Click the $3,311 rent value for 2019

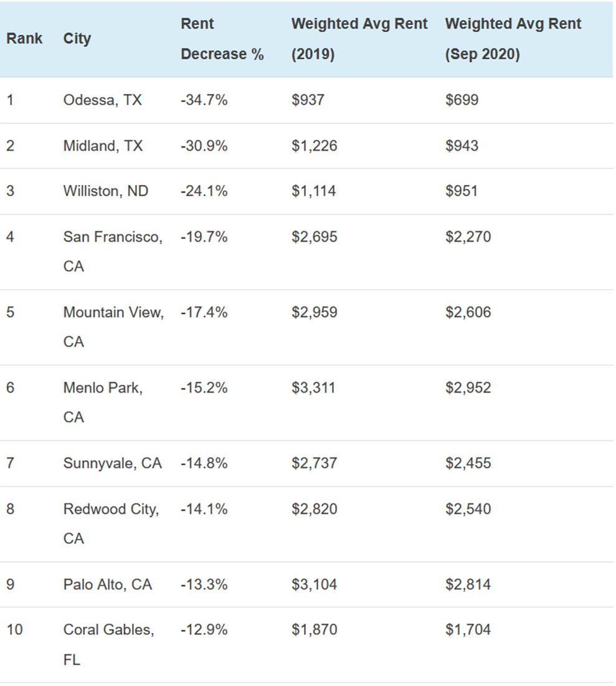tap(313, 388)
